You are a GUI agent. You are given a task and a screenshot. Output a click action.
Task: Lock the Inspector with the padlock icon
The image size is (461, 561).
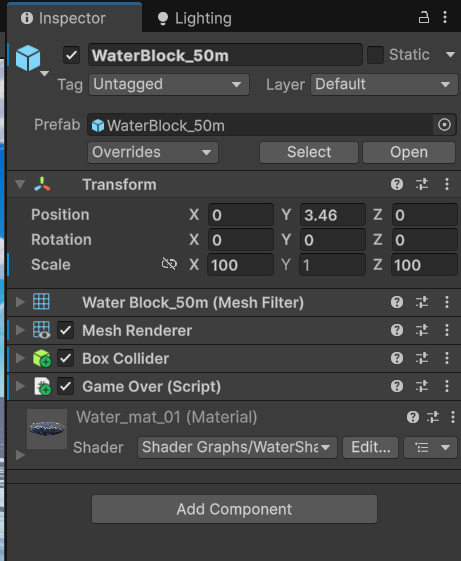[x=424, y=17]
